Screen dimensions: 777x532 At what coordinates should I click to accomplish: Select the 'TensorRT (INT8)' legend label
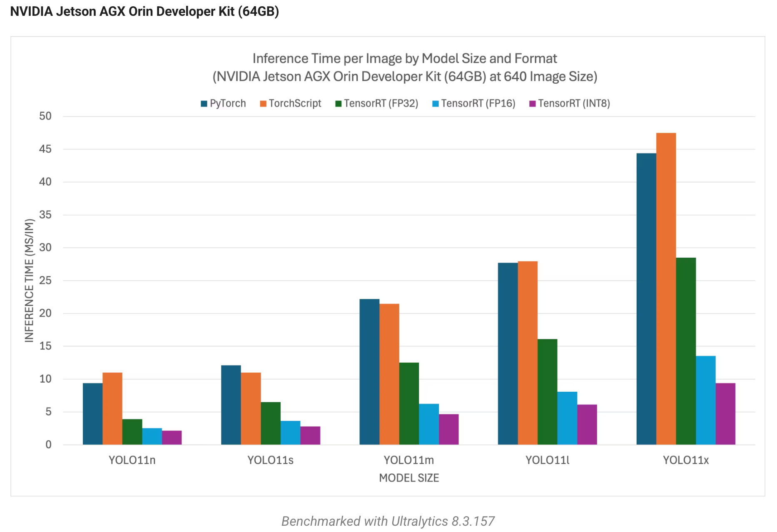(574, 103)
